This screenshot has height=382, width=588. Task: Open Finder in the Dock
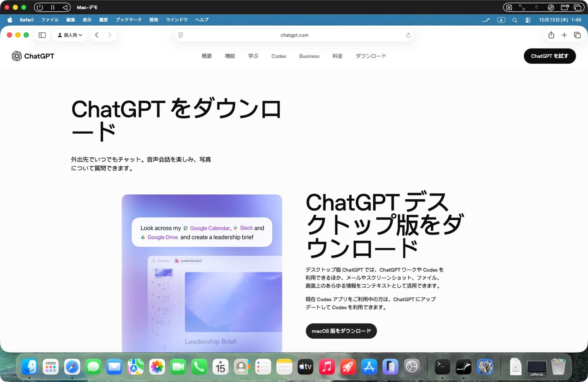[29, 367]
